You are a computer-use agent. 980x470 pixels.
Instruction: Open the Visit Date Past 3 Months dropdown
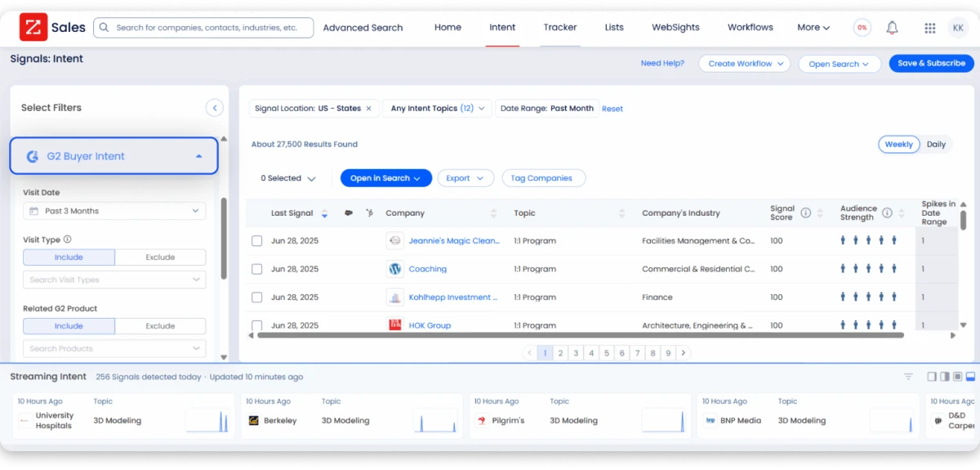[x=114, y=211]
